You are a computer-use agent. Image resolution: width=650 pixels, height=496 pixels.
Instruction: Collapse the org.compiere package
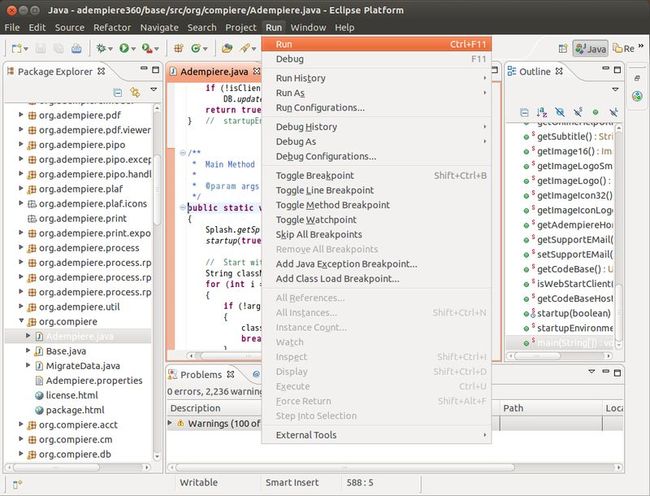(21, 321)
